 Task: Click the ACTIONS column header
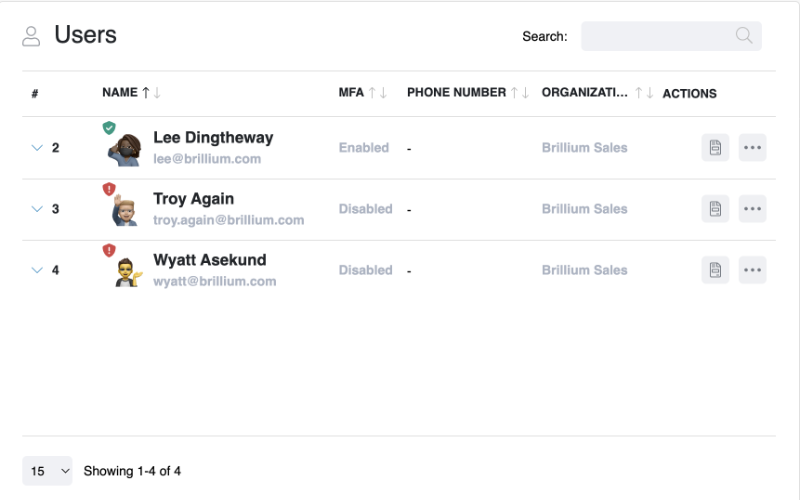[689, 93]
